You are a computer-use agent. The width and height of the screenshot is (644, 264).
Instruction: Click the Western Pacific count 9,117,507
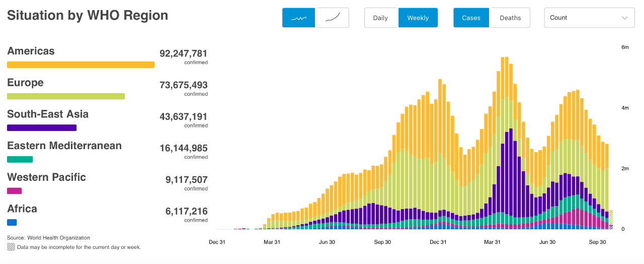click(x=186, y=179)
